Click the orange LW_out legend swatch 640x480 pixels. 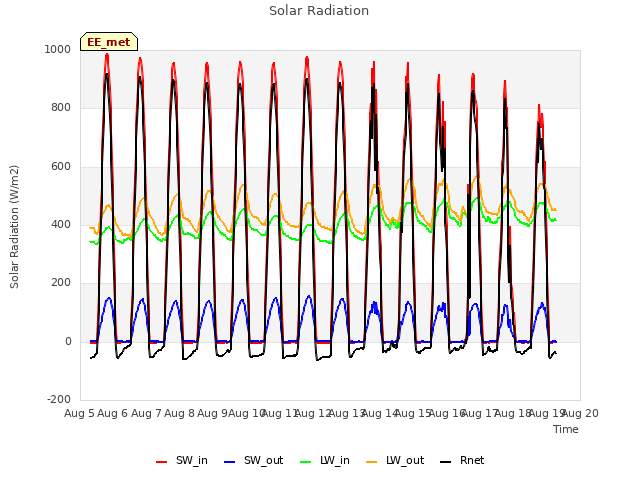click(x=372, y=462)
